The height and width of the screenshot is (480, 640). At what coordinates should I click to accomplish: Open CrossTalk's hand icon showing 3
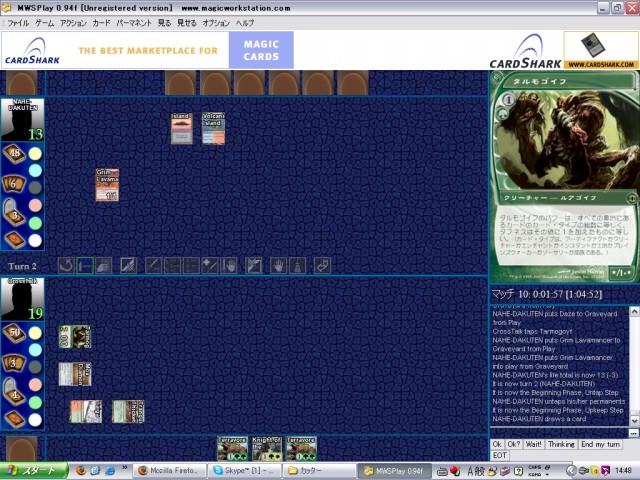tap(14, 363)
